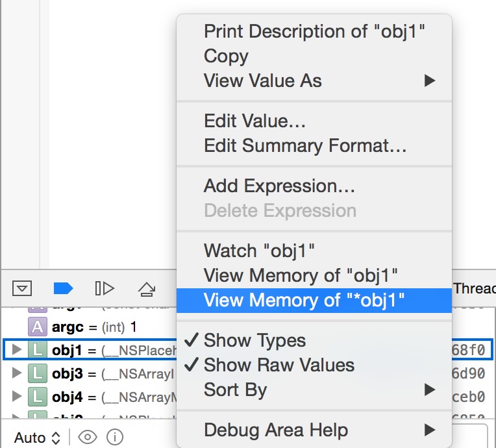The image size is (496, 448).
Task: Uncheck Show Raw Values in menu
Action: [279, 365]
